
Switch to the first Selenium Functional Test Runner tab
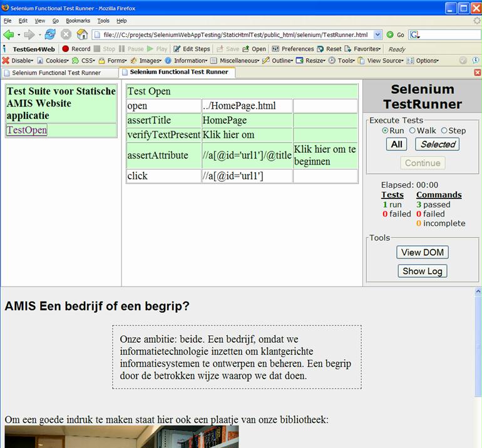pos(60,73)
